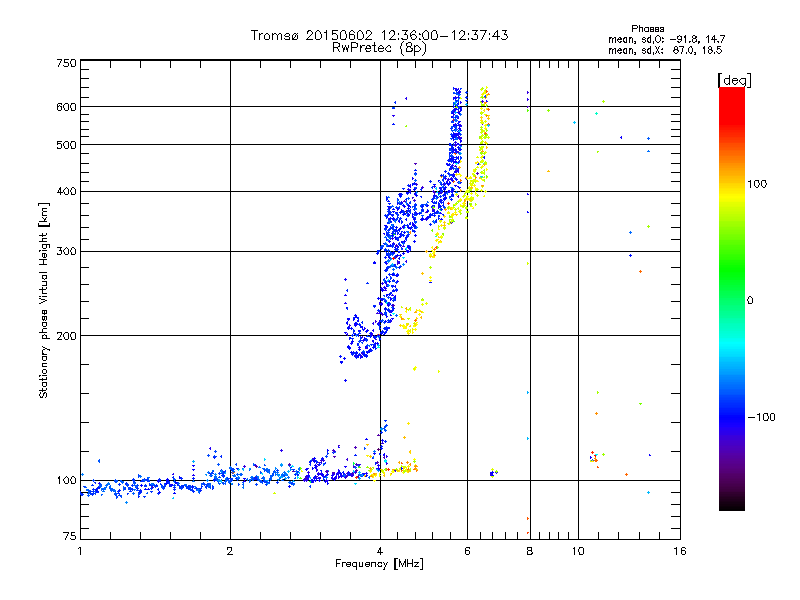800x600 pixels.
Task: Click the 'Frequency [MHz]' axis label
Action: pyautogui.click(x=379, y=564)
